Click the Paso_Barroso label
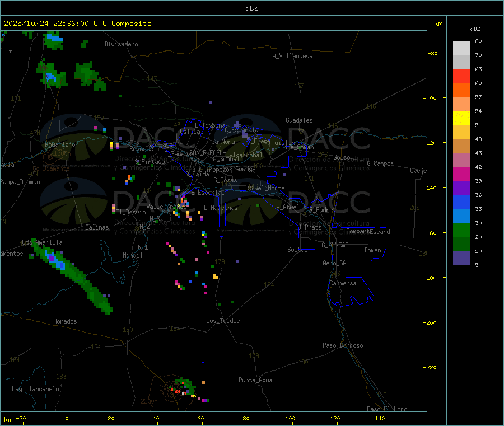Viewport: 504px width, 426px height. coord(343,345)
